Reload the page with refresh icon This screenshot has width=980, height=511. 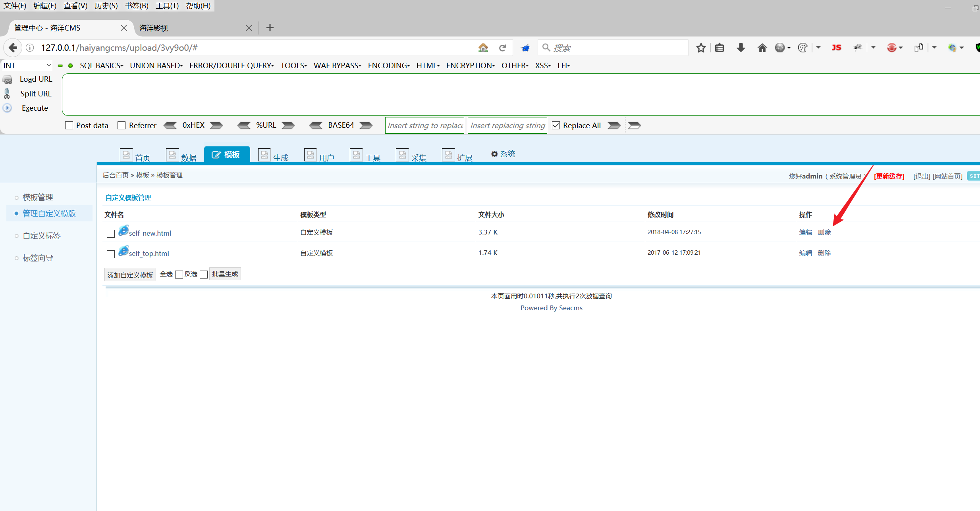502,48
